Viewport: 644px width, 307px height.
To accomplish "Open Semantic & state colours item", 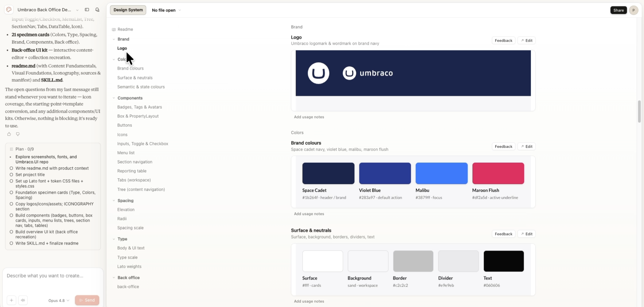I will click(x=141, y=87).
